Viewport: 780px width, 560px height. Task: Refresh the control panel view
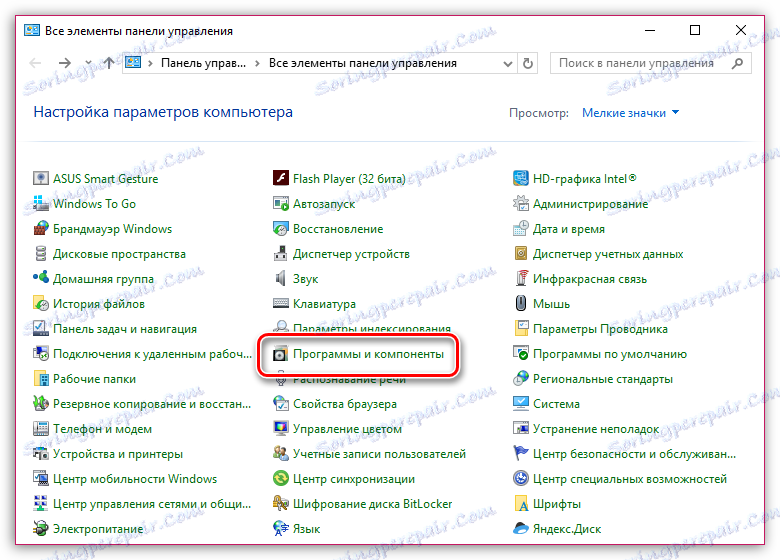click(x=528, y=63)
